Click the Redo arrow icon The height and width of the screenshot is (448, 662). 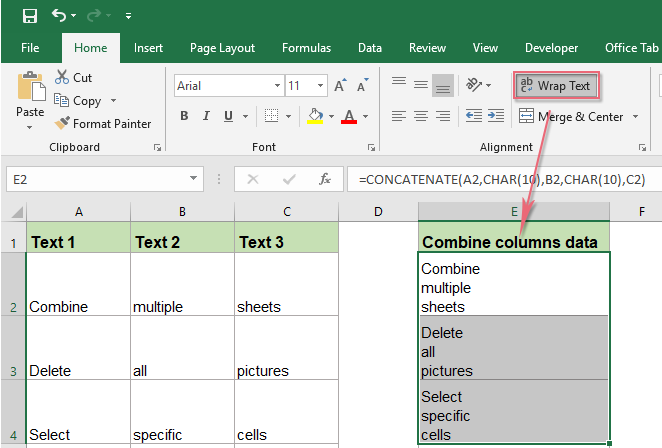coord(93,16)
